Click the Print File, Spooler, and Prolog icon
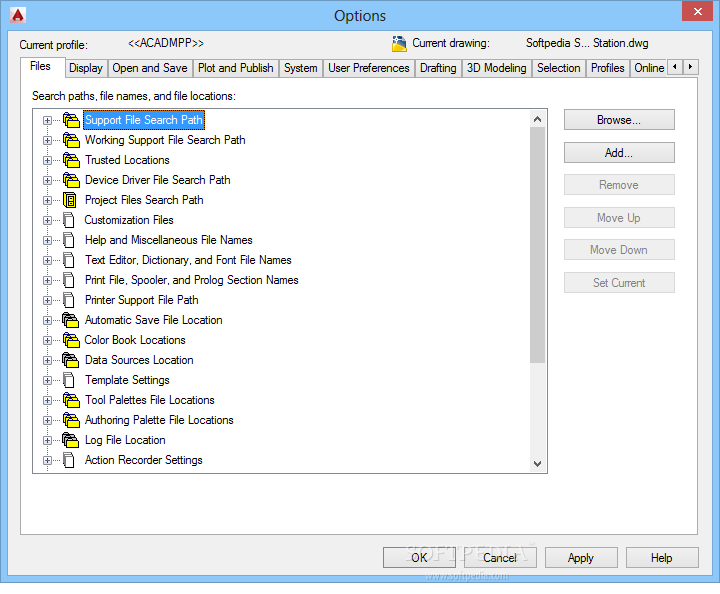 (69, 280)
